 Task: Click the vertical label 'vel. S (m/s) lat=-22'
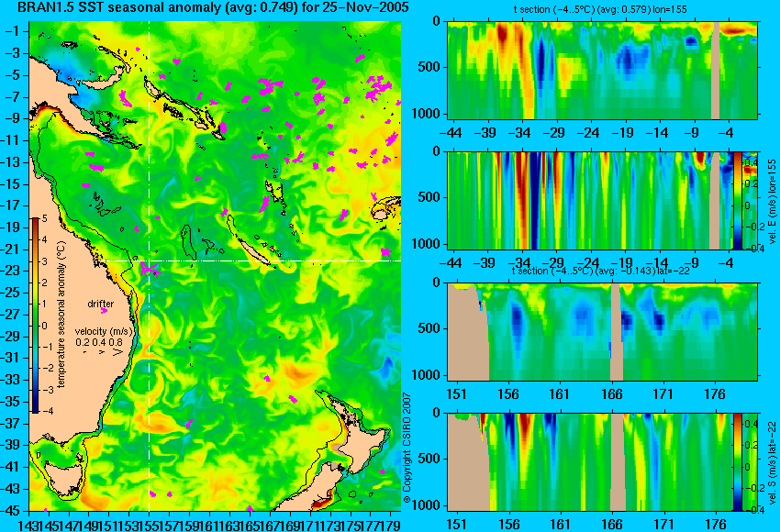pos(772,463)
